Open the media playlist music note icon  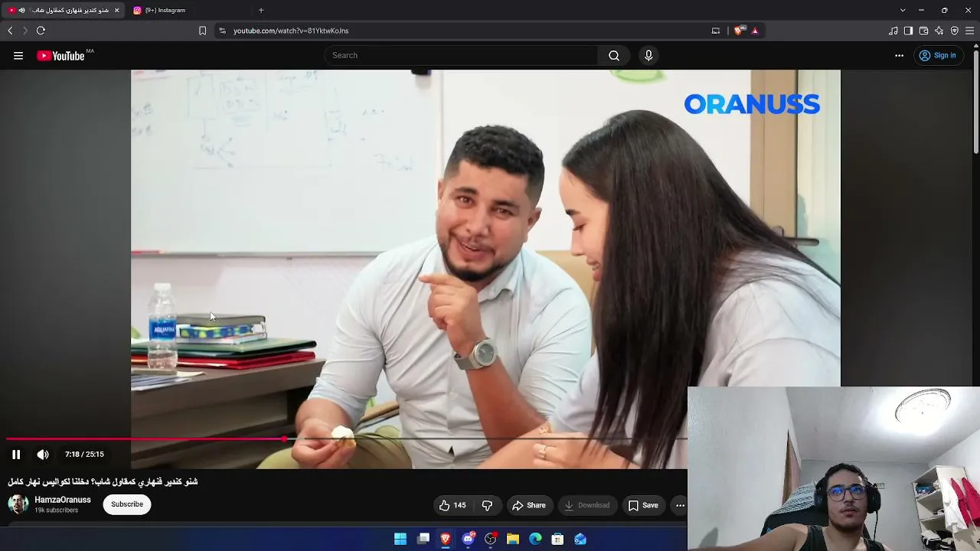[893, 31]
